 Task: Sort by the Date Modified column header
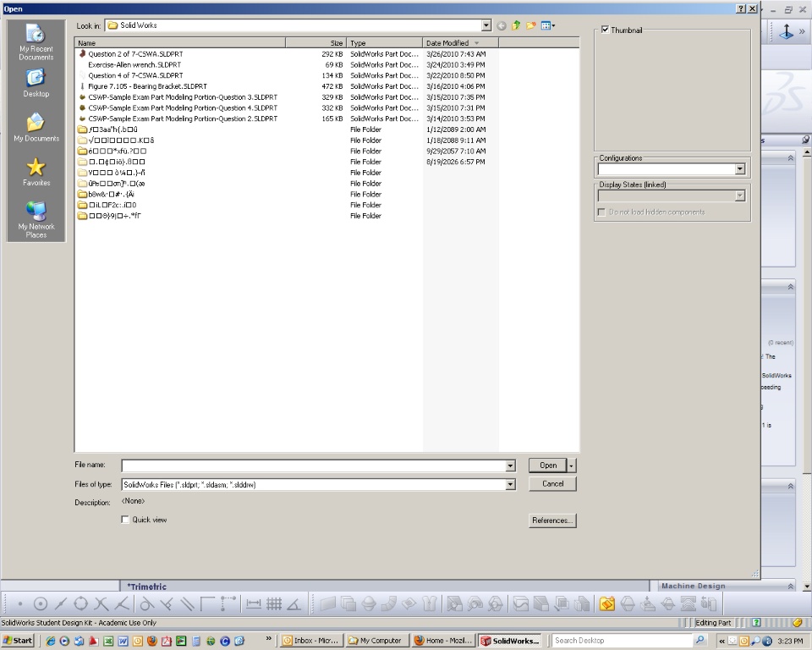point(460,43)
